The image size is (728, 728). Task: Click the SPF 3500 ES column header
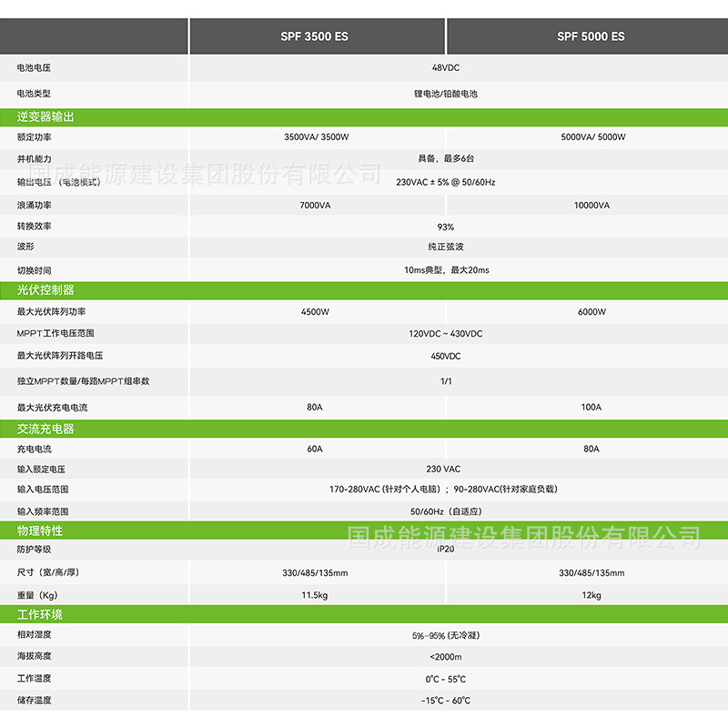click(314, 36)
